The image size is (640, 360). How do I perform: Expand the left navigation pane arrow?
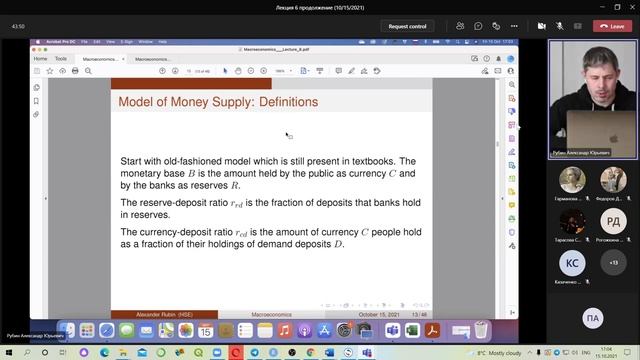click(46, 198)
